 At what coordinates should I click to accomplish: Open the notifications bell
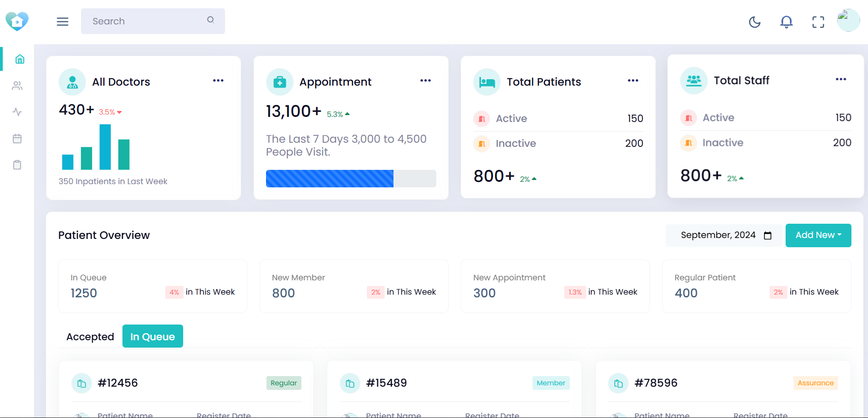pos(786,22)
